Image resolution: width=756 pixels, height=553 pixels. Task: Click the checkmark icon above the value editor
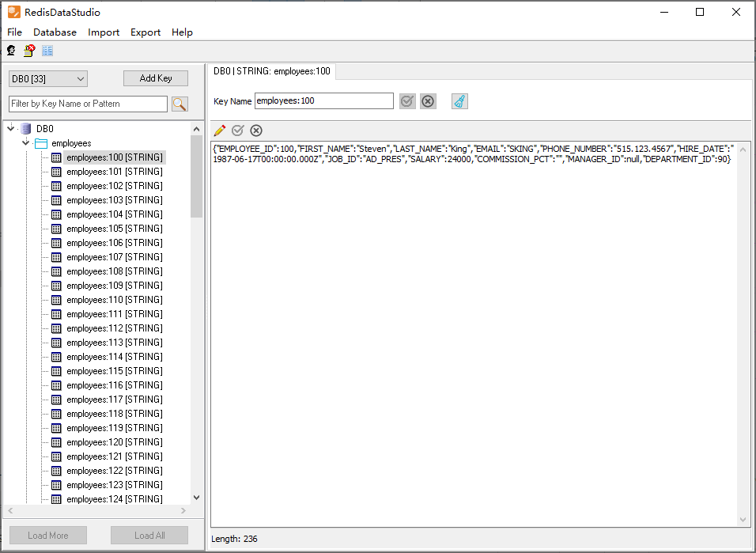pos(237,131)
